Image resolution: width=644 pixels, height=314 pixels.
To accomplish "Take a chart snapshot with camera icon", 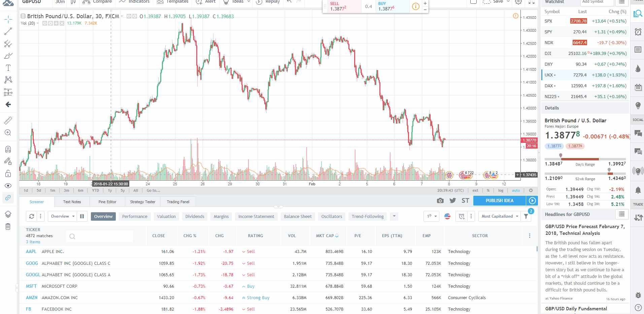I will coord(440,200).
